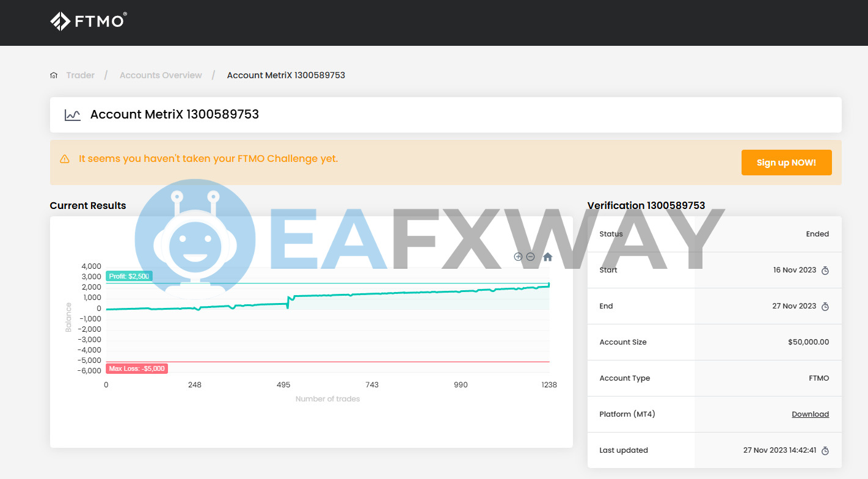Click the FTMO Challenge warning message text
This screenshot has height=479, width=868.
208,159
